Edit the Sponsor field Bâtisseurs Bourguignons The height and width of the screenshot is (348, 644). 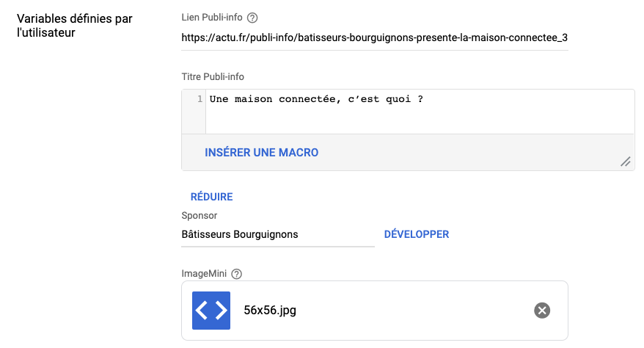pyautogui.click(x=278, y=235)
